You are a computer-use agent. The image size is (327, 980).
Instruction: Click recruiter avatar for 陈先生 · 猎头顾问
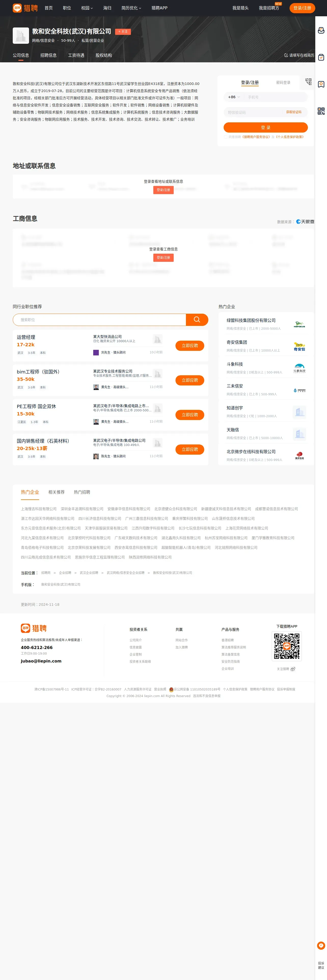click(x=96, y=456)
